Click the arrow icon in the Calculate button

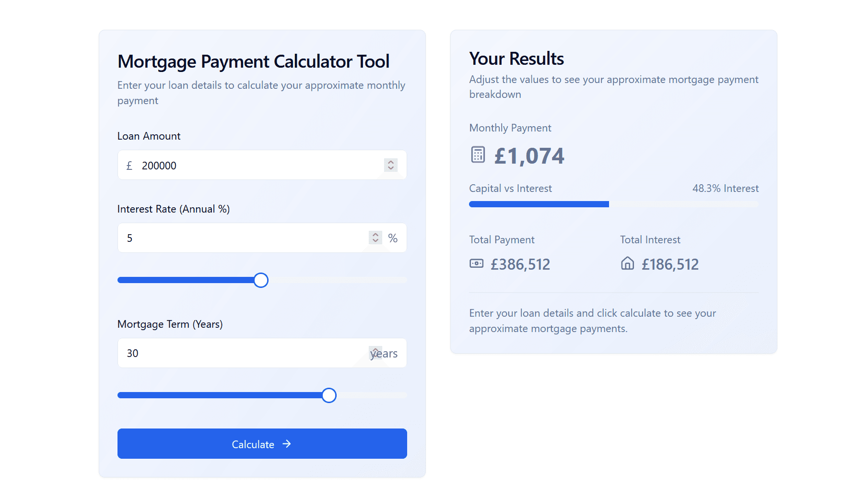pos(287,444)
